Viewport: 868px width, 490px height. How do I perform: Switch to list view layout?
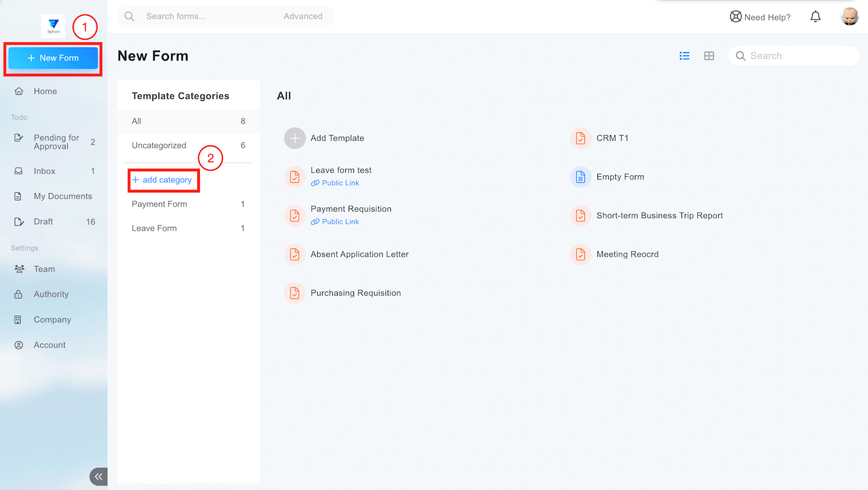pyautogui.click(x=684, y=56)
